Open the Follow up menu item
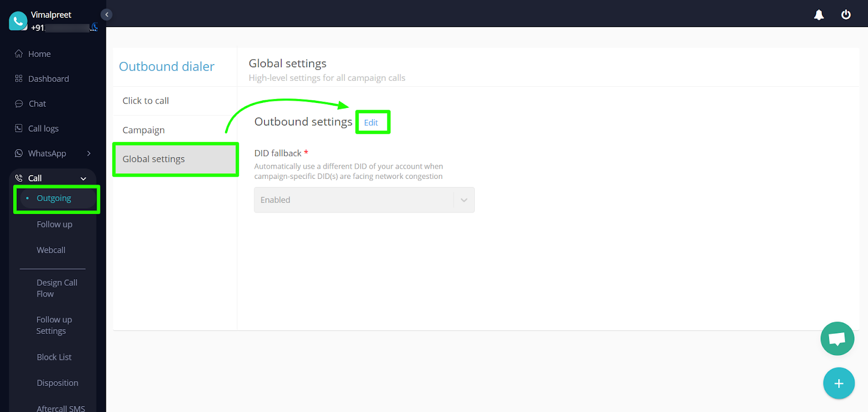The image size is (868, 412). [x=54, y=224]
